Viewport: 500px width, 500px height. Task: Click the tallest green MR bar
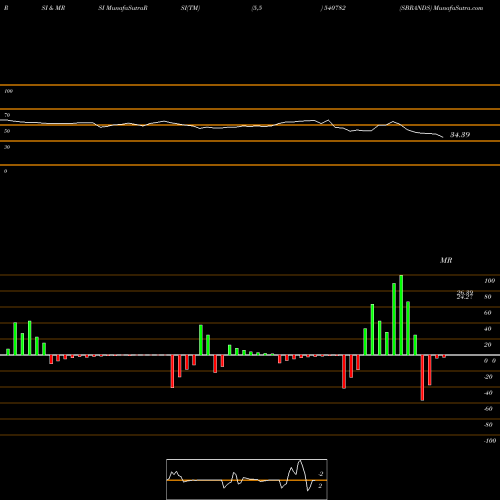pos(401,315)
